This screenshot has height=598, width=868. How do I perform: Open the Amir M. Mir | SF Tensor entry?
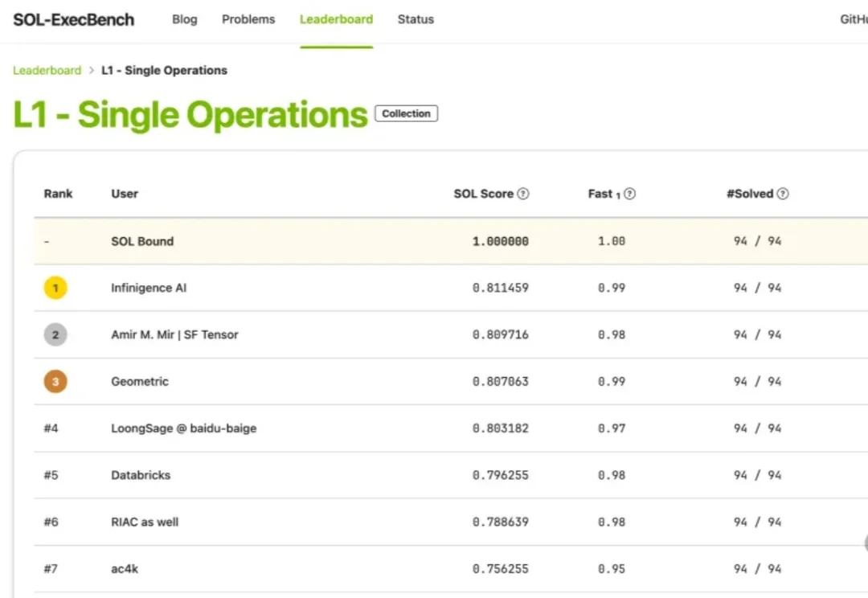175,334
